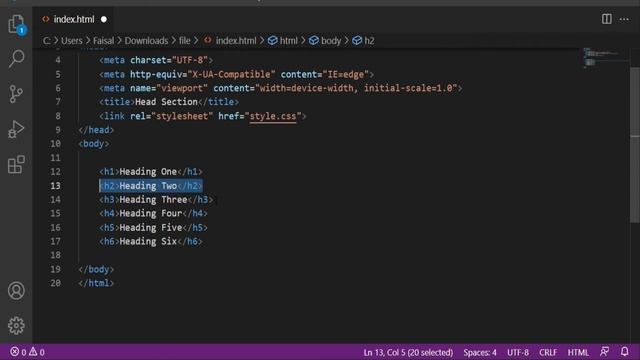Click line number 13 in the gutter
The width and height of the screenshot is (640, 360).
click(x=56, y=186)
